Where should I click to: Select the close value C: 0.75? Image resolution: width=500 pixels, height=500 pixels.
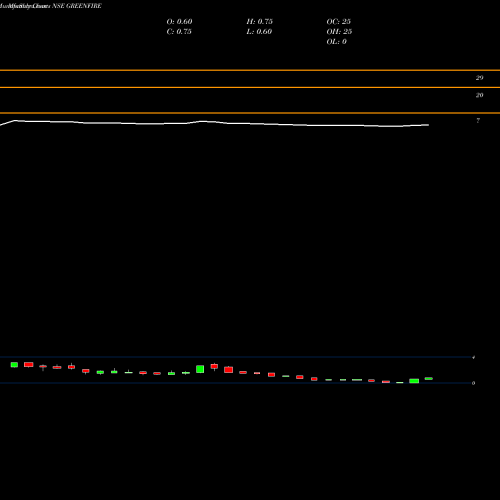tap(179, 32)
